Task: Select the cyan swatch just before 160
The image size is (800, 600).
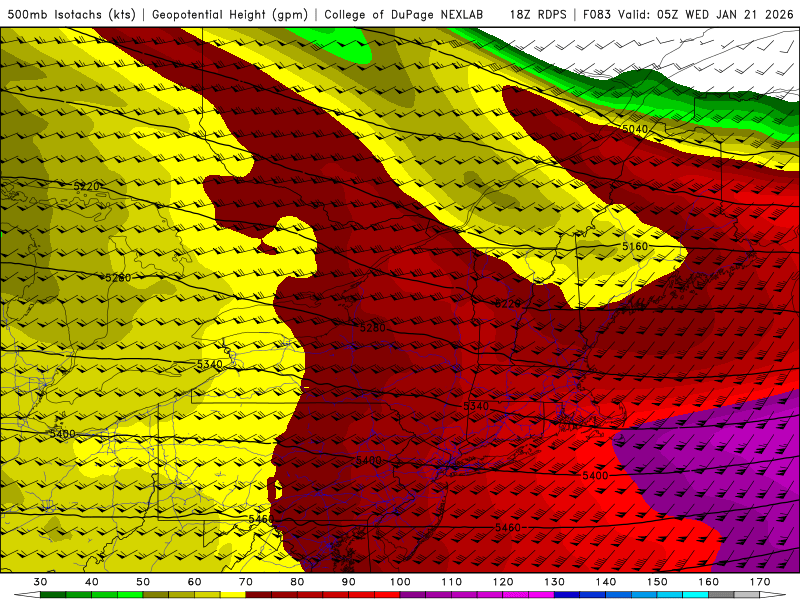Action: coord(695,595)
